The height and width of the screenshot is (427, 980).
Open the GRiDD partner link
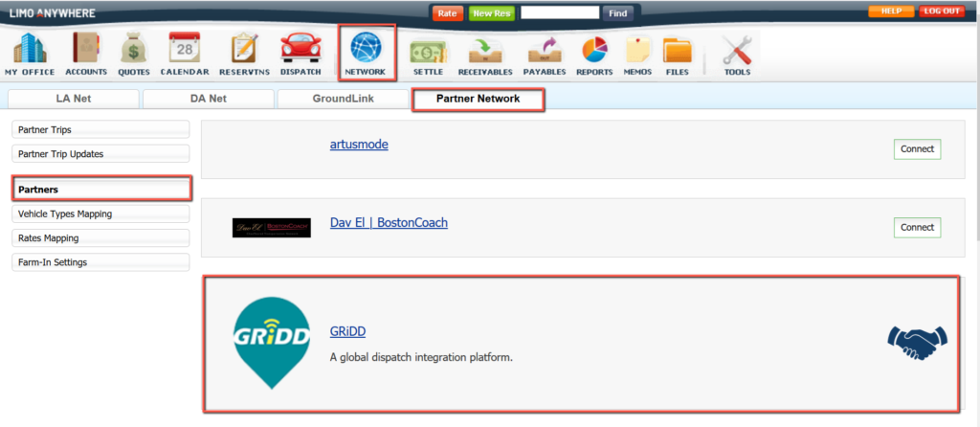(x=347, y=332)
